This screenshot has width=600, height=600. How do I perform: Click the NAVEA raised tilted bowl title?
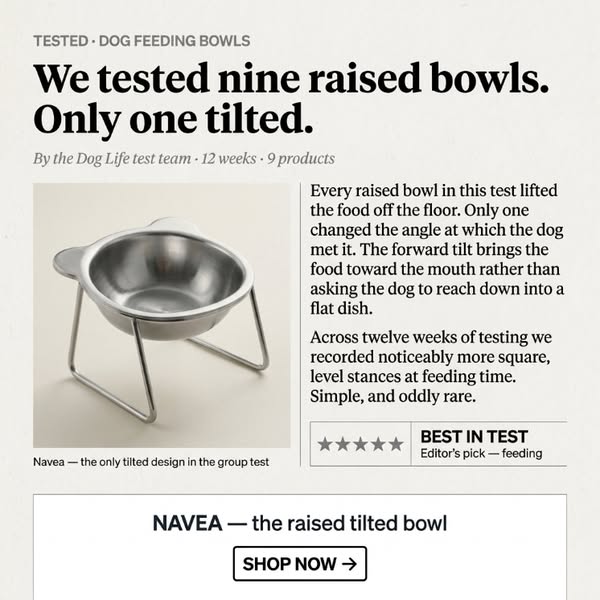[x=300, y=523]
